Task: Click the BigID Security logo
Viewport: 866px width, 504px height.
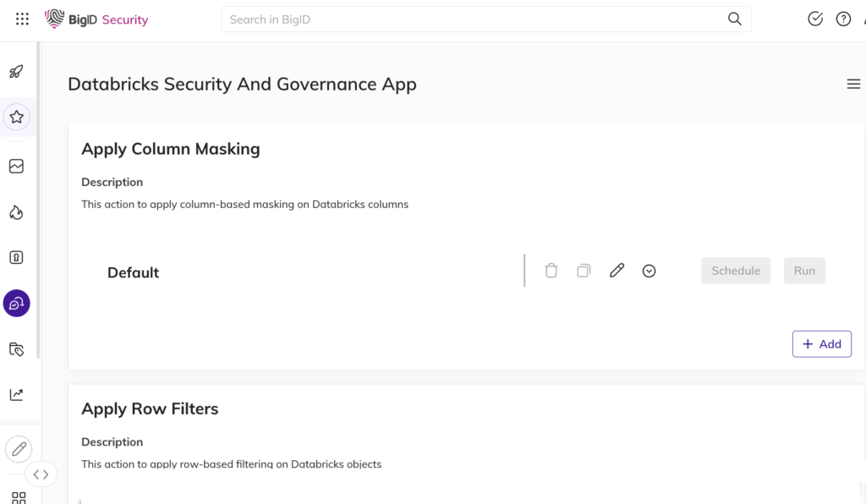Action: pos(96,19)
